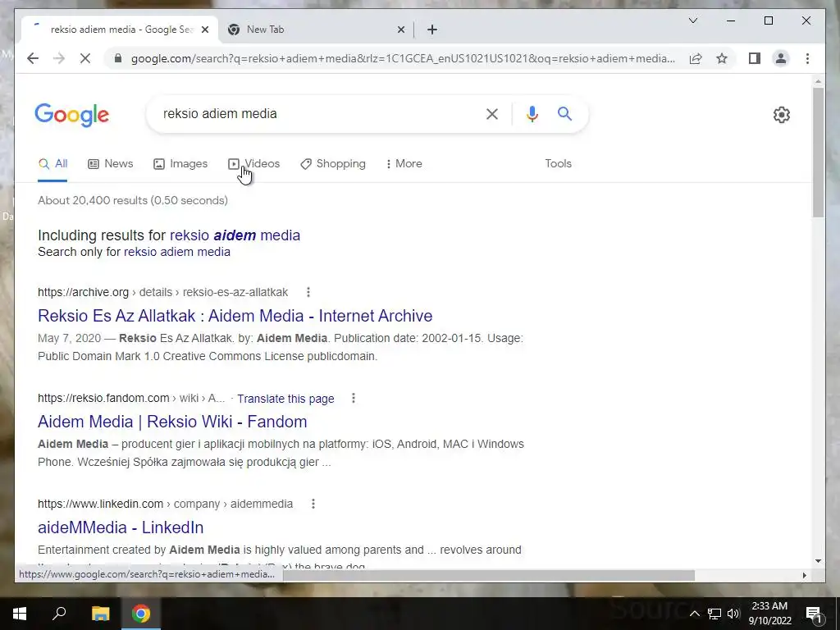The image size is (840, 630).
Task: Open a new browser tab
Action: pyautogui.click(x=432, y=30)
